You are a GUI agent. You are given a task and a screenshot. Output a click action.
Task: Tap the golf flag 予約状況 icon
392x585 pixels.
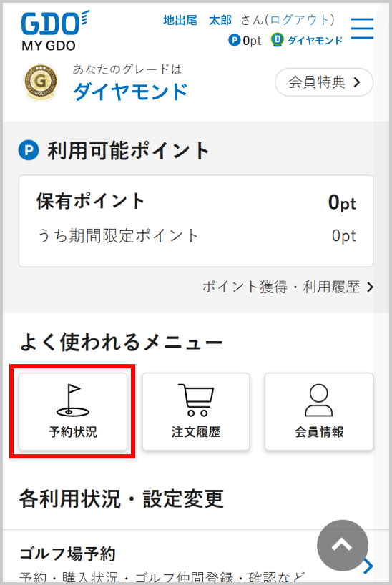(x=73, y=400)
